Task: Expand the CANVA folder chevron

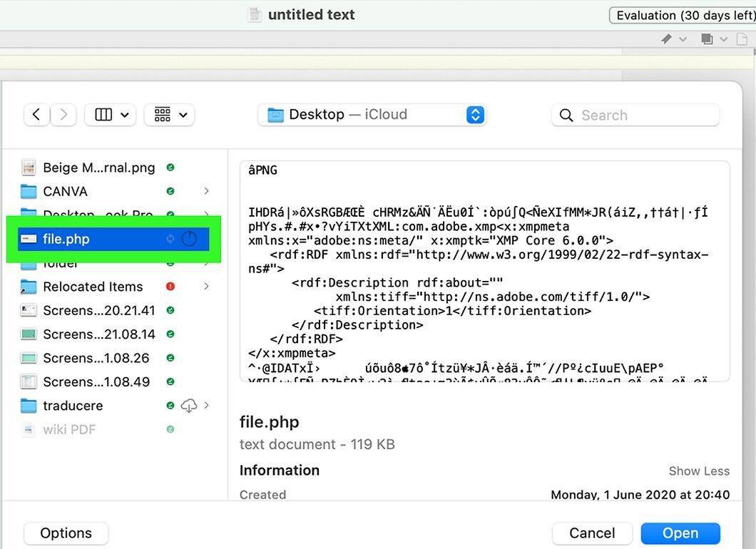Action: click(206, 191)
